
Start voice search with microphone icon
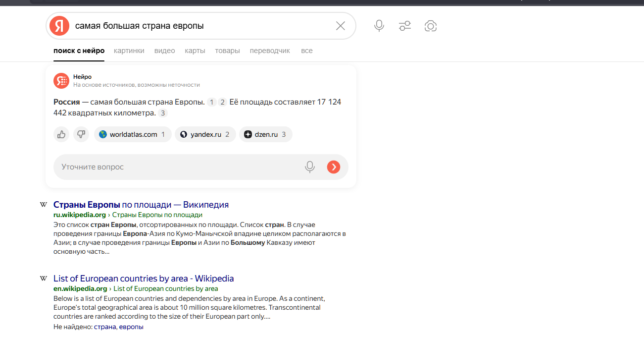(x=379, y=26)
